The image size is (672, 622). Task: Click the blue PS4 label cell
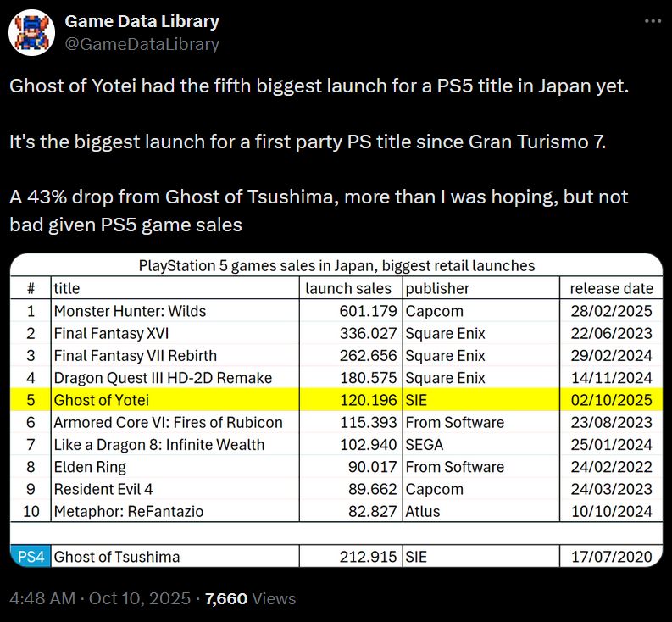(x=31, y=557)
